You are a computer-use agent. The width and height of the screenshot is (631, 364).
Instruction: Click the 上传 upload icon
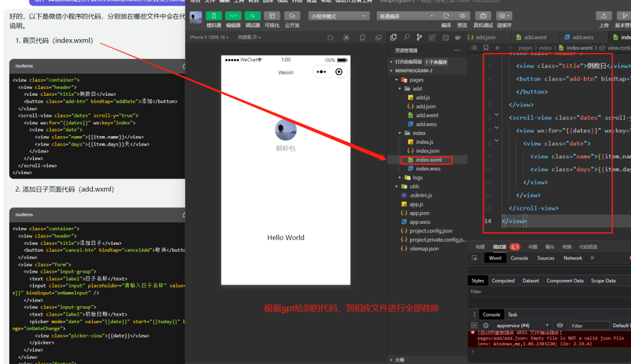tap(604, 16)
